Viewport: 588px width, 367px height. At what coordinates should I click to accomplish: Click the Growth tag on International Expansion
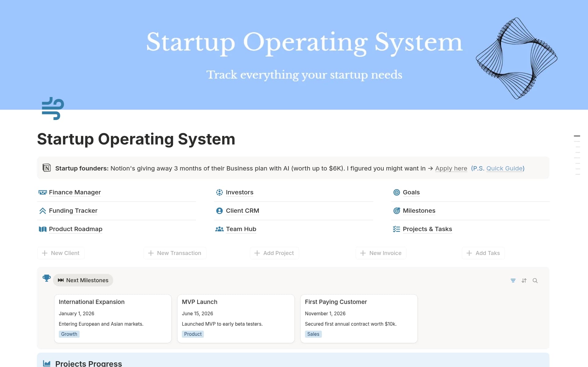tap(69, 334)
